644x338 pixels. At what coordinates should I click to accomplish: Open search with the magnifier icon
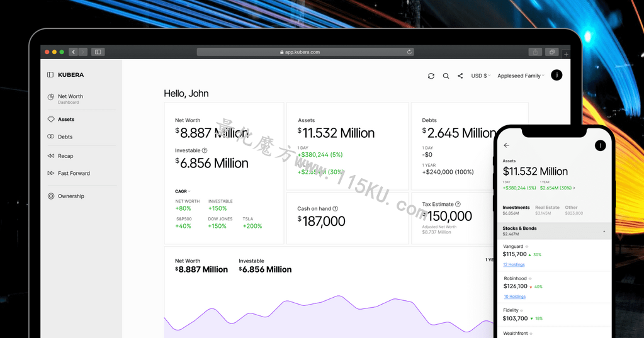446,76
